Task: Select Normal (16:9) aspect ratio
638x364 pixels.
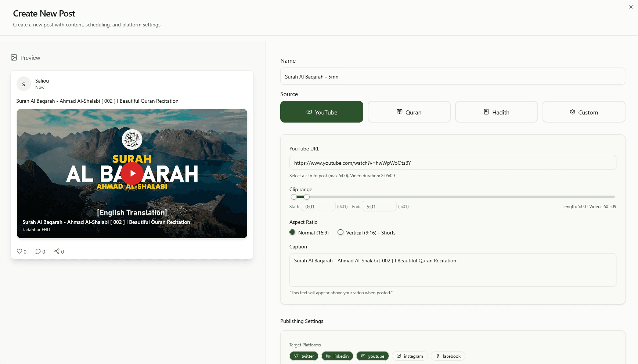Action: pos(292,232)
